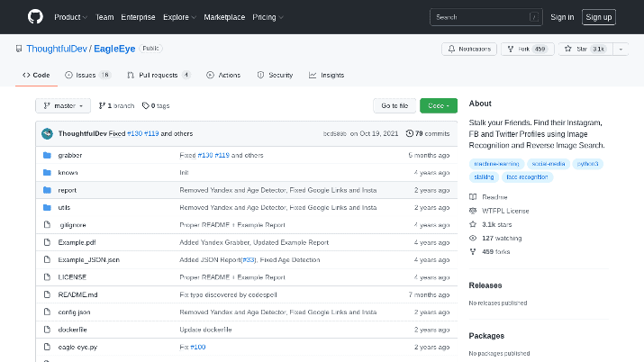Click the fork icon next to 459 forks

tap(473, 251)
